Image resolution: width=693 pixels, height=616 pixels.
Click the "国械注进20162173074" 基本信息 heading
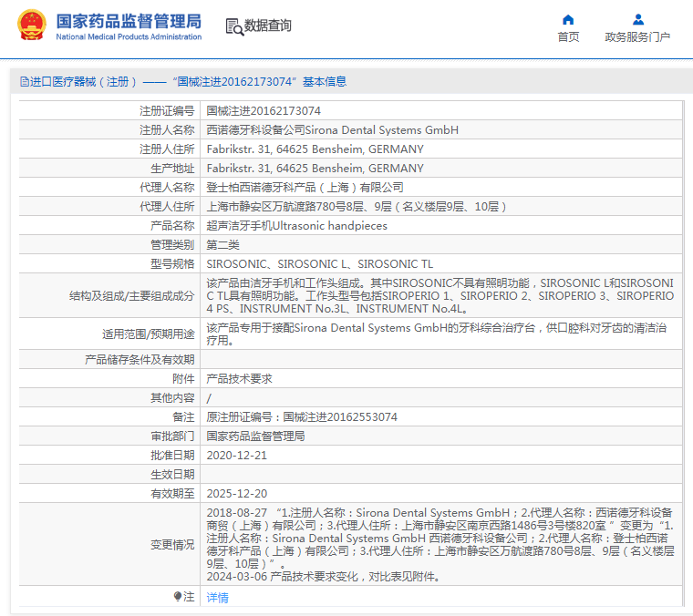260,82
